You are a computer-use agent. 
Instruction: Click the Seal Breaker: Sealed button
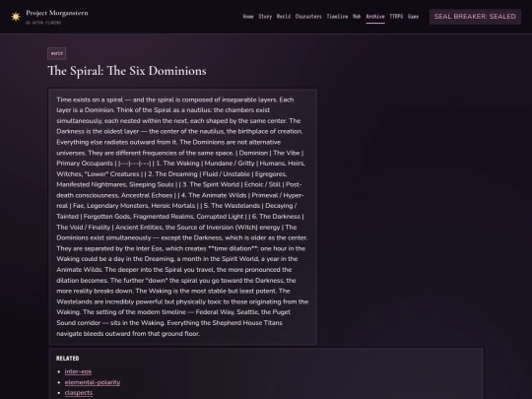pos(475,17)
